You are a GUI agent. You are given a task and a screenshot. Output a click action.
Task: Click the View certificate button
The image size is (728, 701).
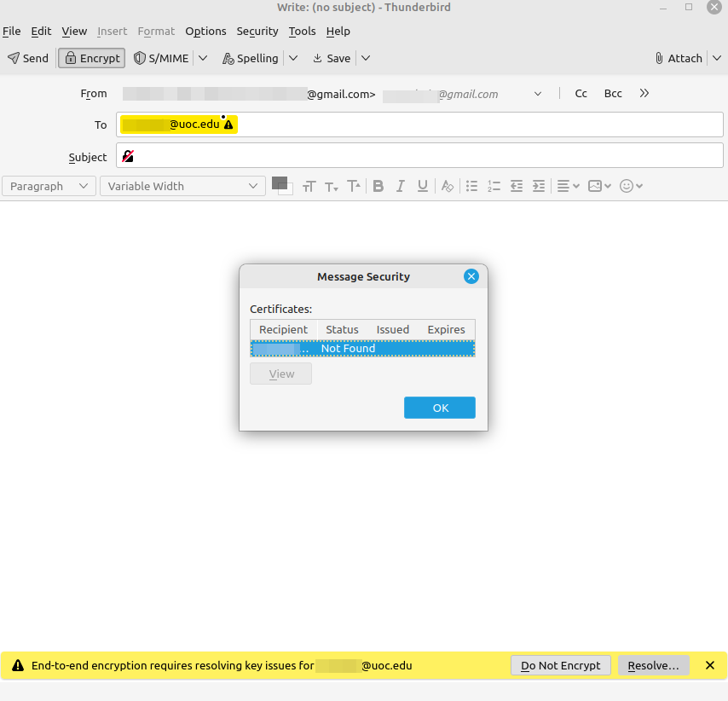point(281,374)
